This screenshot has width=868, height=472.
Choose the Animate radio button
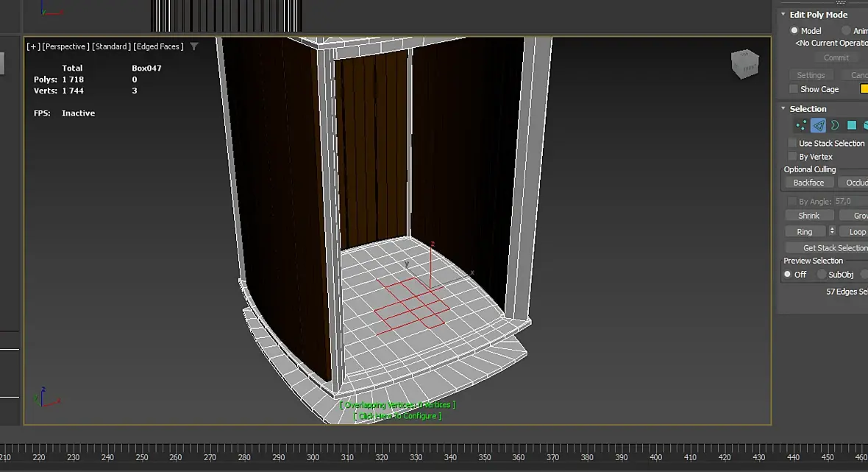pos(846,30)
